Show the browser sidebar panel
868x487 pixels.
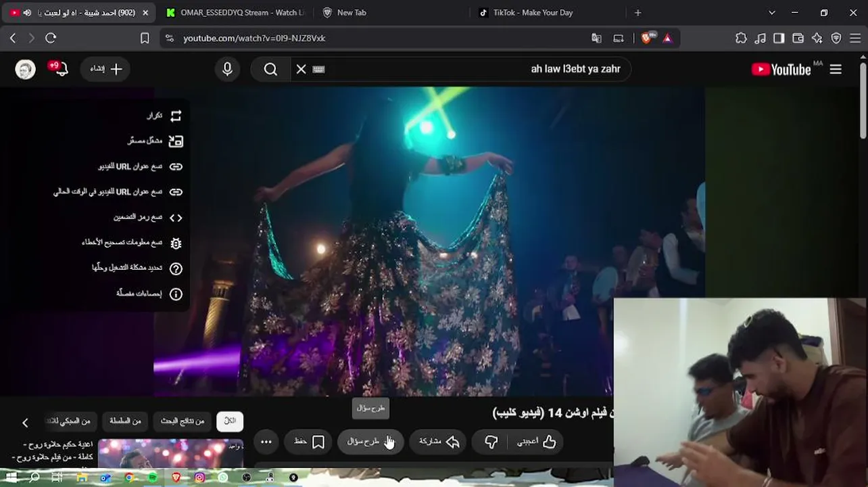779,39
